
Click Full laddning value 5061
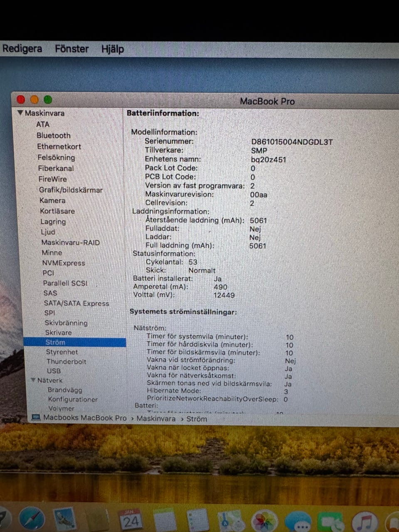pyautogui.click(x=258, y=246)
